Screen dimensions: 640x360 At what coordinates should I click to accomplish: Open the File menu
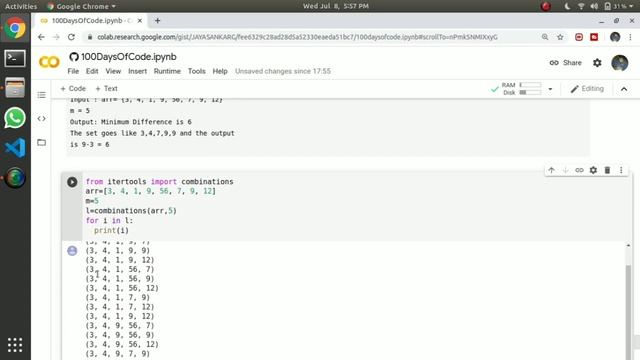point(73,71)
